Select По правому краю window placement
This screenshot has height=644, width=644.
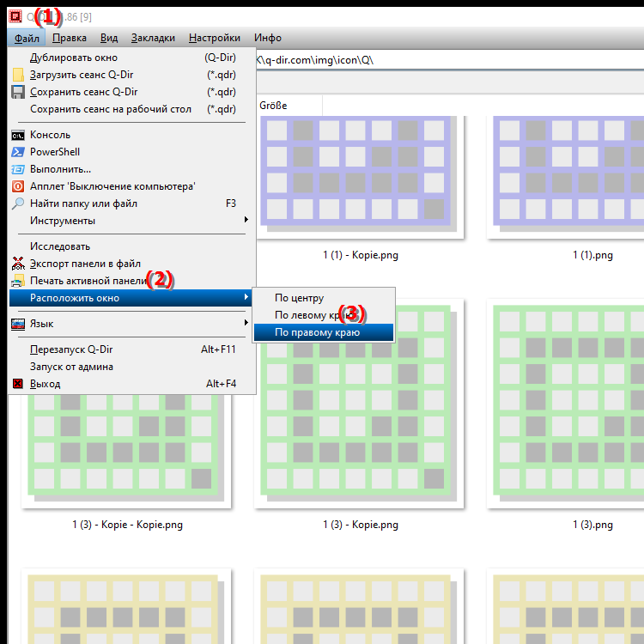[x=324, y=332]
